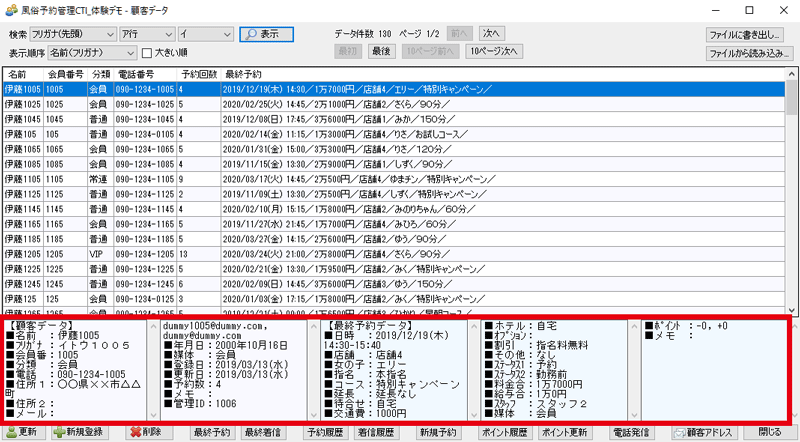Click the 予約回数 column header

[x=197, y=74]
